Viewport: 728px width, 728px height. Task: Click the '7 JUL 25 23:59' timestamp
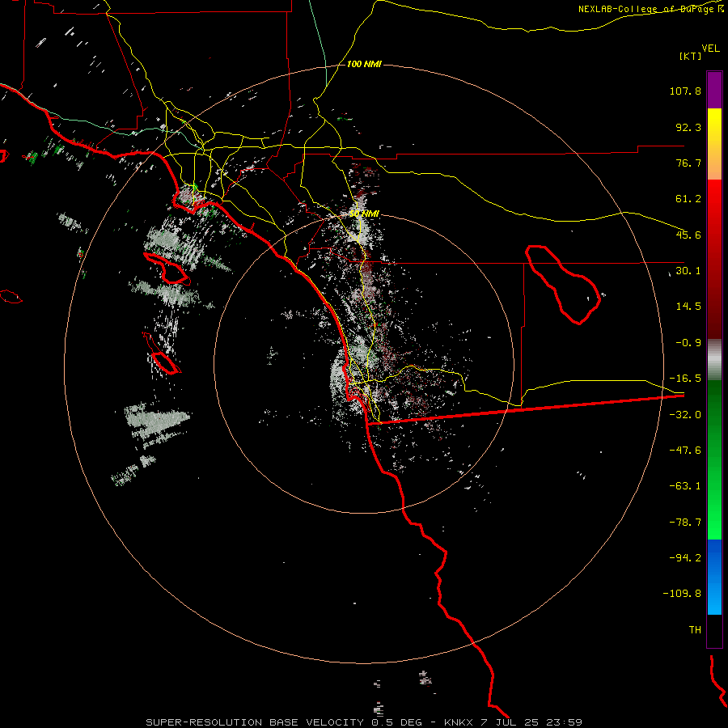coord(531,722)
